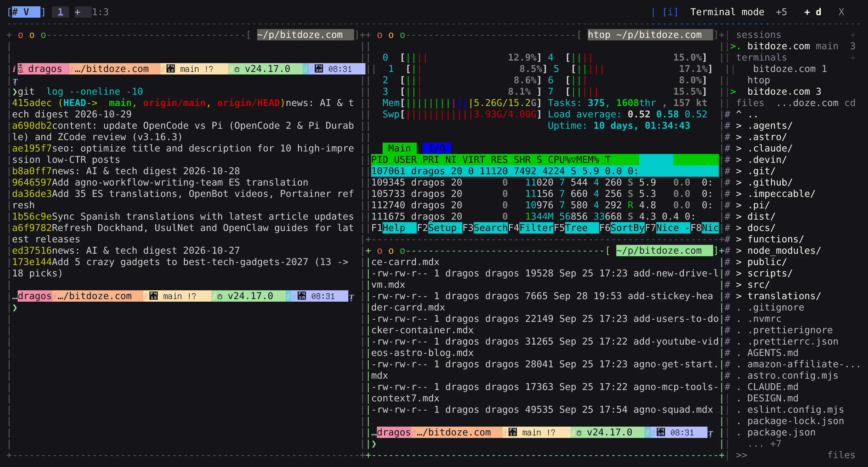Viewport: 868px width, 467px height.
Task: Click the 'files' label at sidebar bottom
Action: coord(841,455)
